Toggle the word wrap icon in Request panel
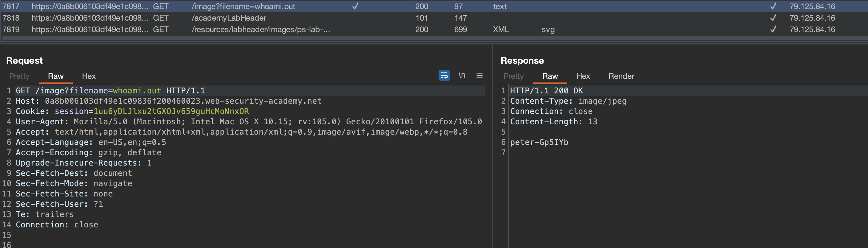The width and height of the screenshot is (868, 248). tap(444, 75)
